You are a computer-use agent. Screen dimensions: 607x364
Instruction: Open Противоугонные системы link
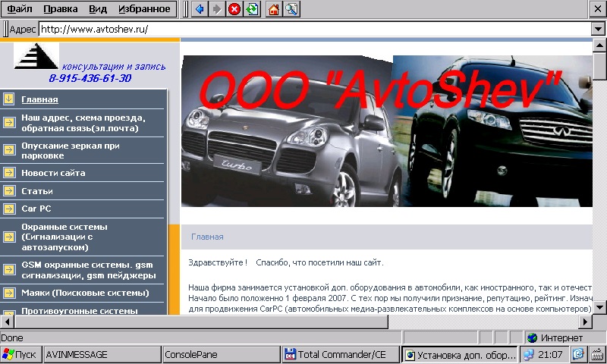pyautogui.click(x=80, y=311)
